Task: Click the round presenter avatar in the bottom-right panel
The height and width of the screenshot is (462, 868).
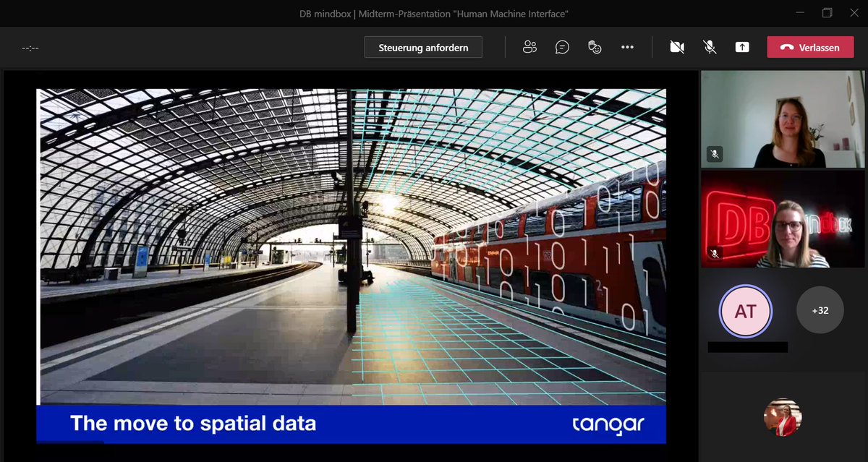Action: pos(783,417)
